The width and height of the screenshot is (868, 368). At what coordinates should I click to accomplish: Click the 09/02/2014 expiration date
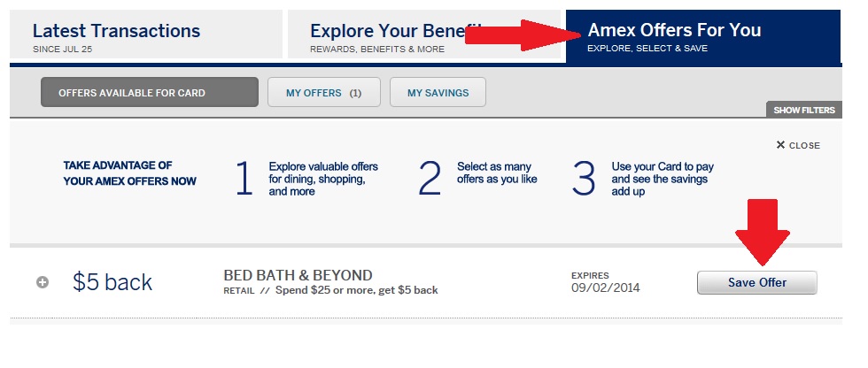(605, 287)
